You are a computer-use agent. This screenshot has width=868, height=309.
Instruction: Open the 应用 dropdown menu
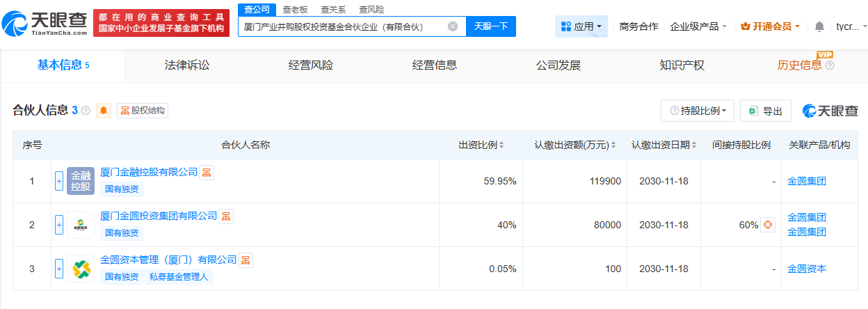click(581, 26)
